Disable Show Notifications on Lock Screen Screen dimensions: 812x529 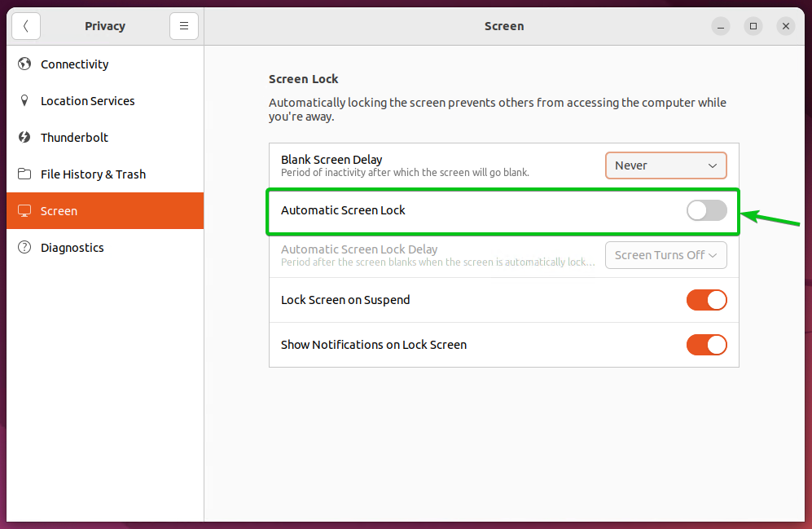(x=706, y=345)
